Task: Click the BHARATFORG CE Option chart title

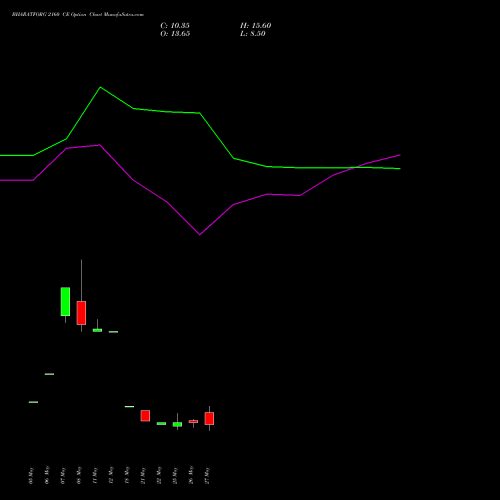Action: (x=78, y=15)
